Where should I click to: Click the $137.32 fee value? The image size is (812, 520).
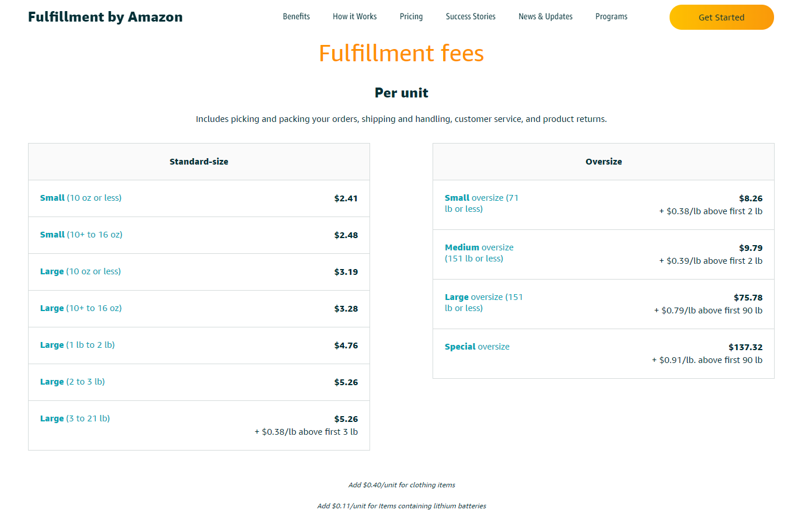point(745,347)
